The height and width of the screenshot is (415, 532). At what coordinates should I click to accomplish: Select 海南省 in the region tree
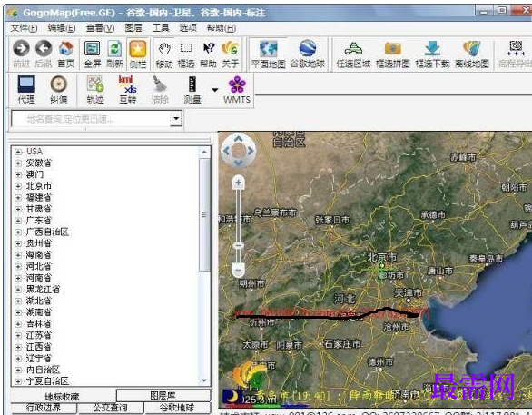39,255
